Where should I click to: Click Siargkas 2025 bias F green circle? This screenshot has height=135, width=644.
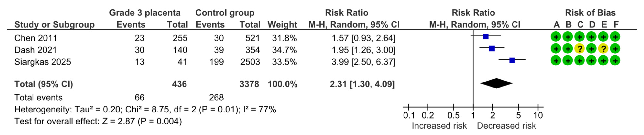tap(615, 60)
